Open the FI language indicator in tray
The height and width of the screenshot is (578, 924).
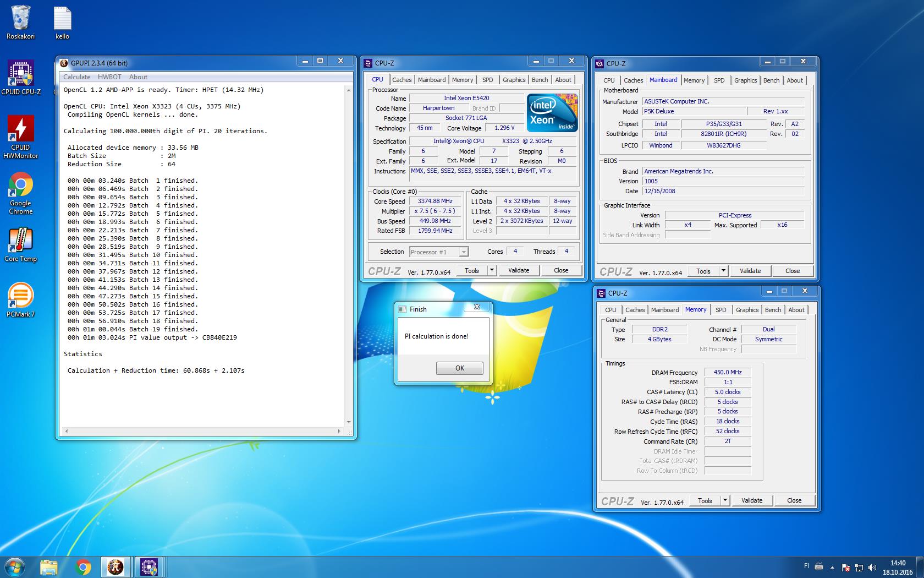point(807,566)
